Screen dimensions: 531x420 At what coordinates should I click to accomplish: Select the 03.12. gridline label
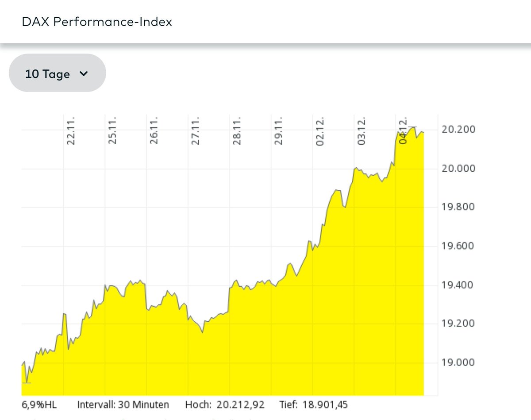(x=362, y=131)
